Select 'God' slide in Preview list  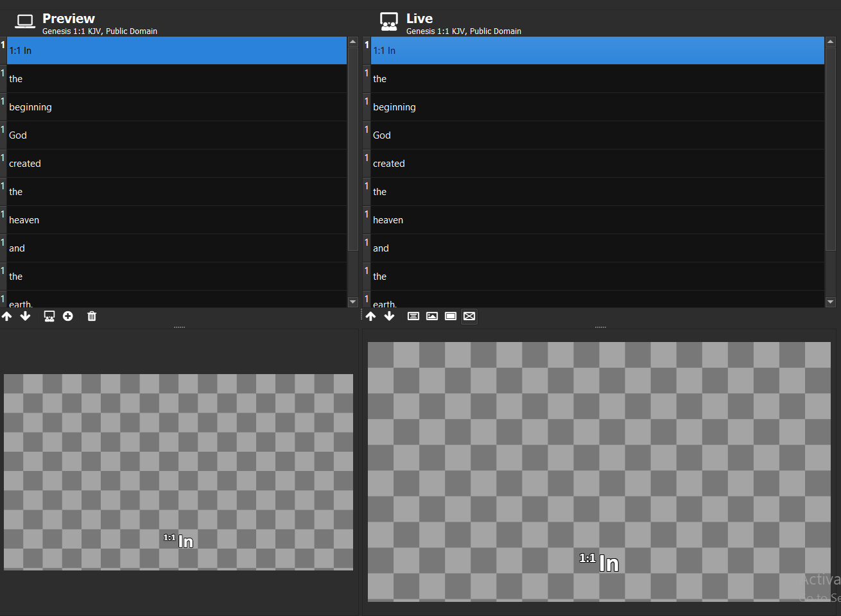[177, 135]
